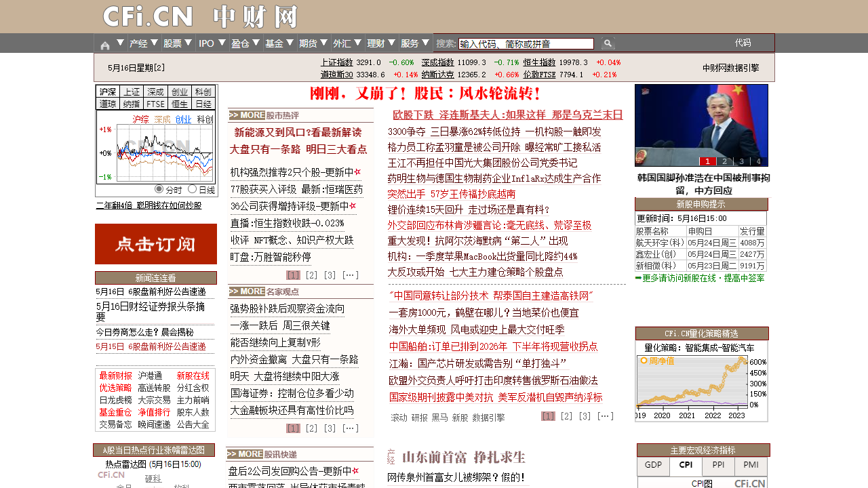
Task: Click the red 点击订阅 subscription banner
Action: click(x=155, y=244)
